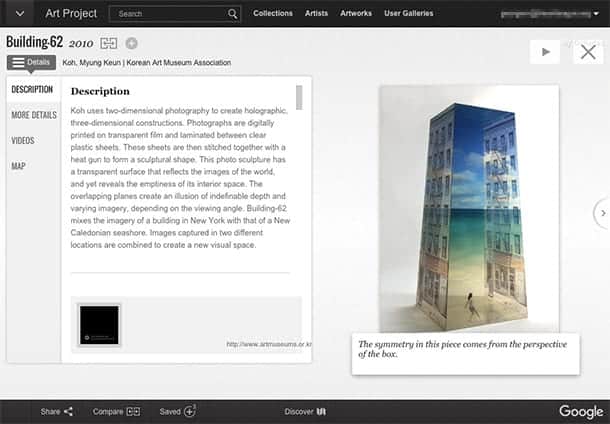Toggle the Details panel button

click(31, 62)
